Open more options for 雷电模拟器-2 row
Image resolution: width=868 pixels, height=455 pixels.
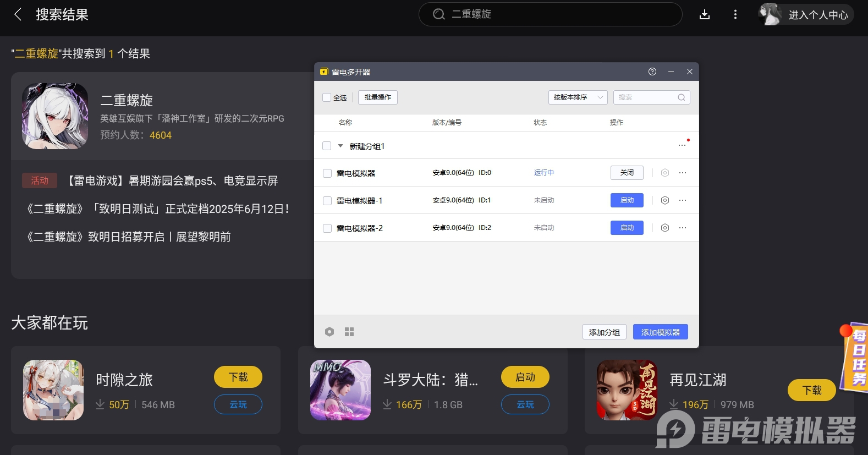tap(683, 228)
